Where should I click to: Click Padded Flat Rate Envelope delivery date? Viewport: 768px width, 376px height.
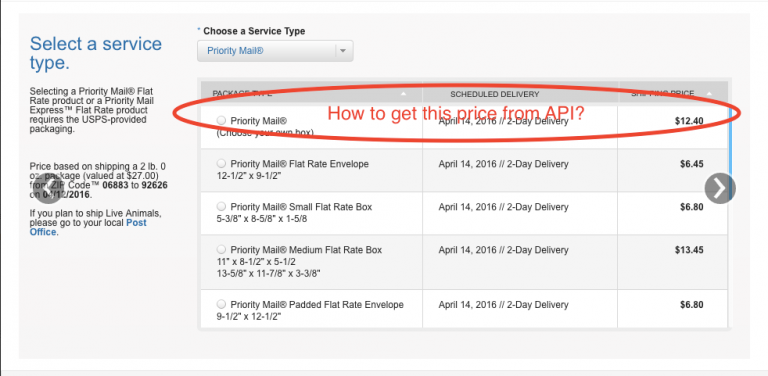click(504, 305)
